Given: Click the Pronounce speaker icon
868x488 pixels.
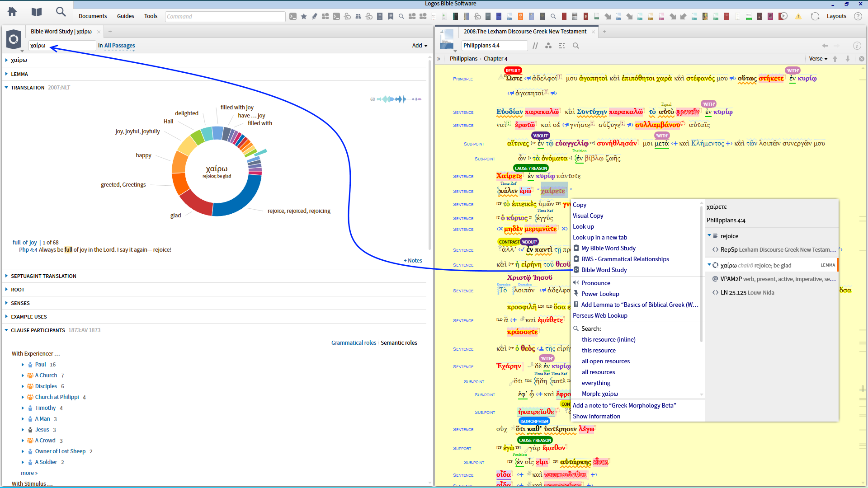Looking at the screenshot, I should point(576,283).
